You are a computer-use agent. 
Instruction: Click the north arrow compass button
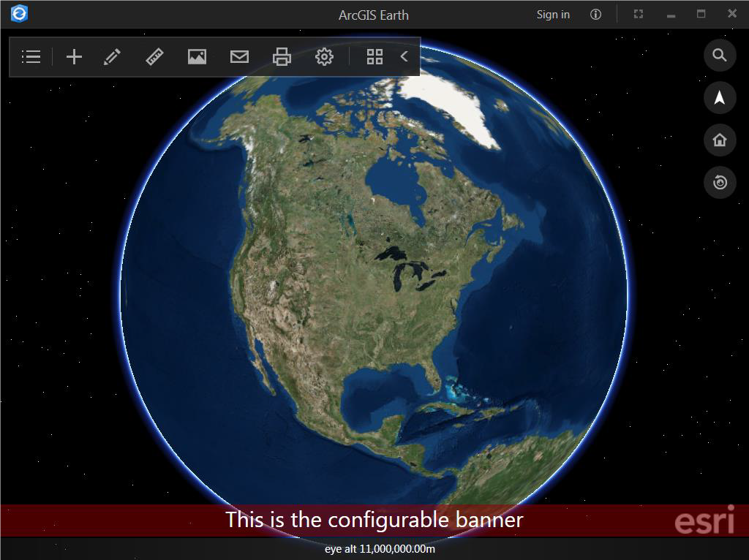coord(720,98)
